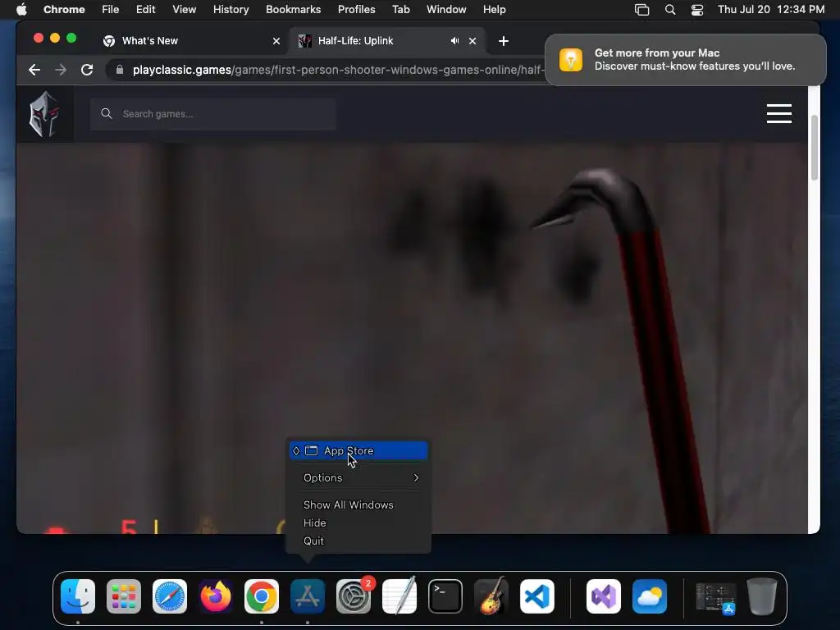This screenshot has width=840, height=630.
Task: Open the Apple menu
Action: [21, 10]
